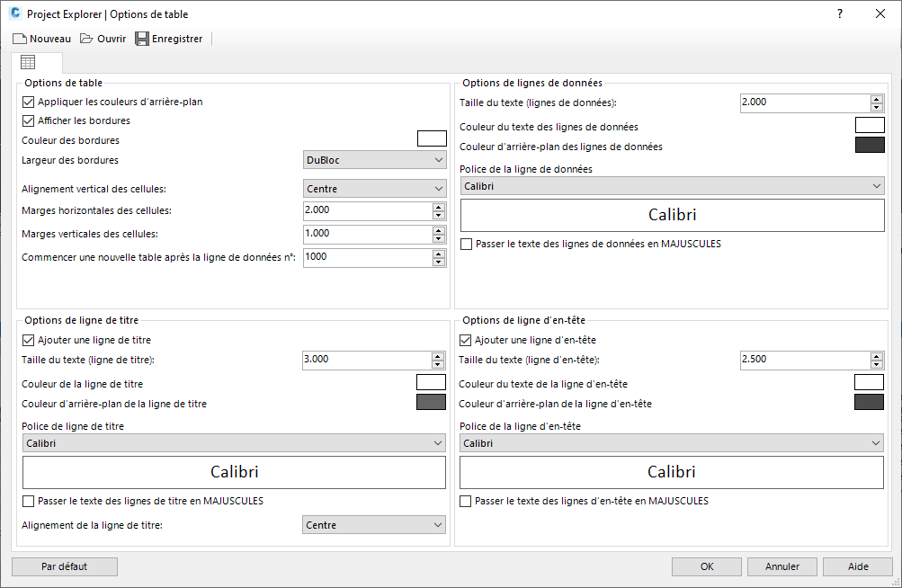Click the Enregistrer floppy disk icon
The image size is (902, 588).
pyautogui.click(x=142, y=39)
